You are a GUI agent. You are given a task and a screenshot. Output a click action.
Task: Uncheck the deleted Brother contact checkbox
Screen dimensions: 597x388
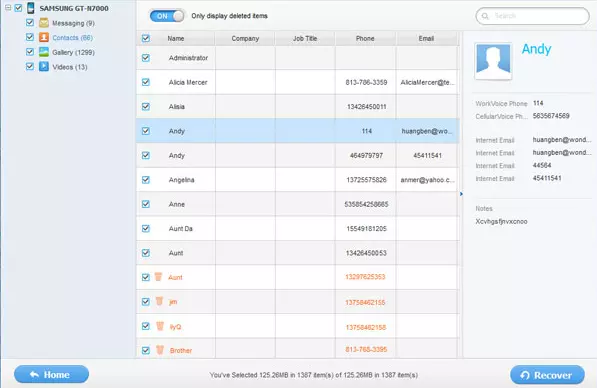click(x=146, y=350)
